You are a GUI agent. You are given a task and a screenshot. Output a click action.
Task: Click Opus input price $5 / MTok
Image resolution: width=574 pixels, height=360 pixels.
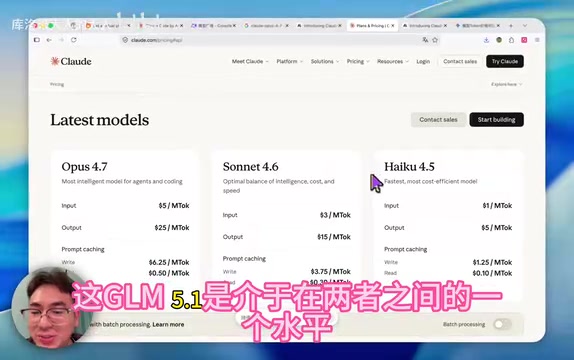pos(174,206)
